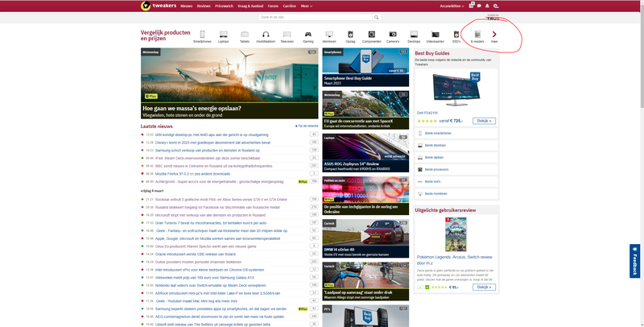This screenshot has width=644, height=327.
Task: Open news item 'Gran Turismo 7 bevat nu microtransacties'
Action: (x=211, y=222)
